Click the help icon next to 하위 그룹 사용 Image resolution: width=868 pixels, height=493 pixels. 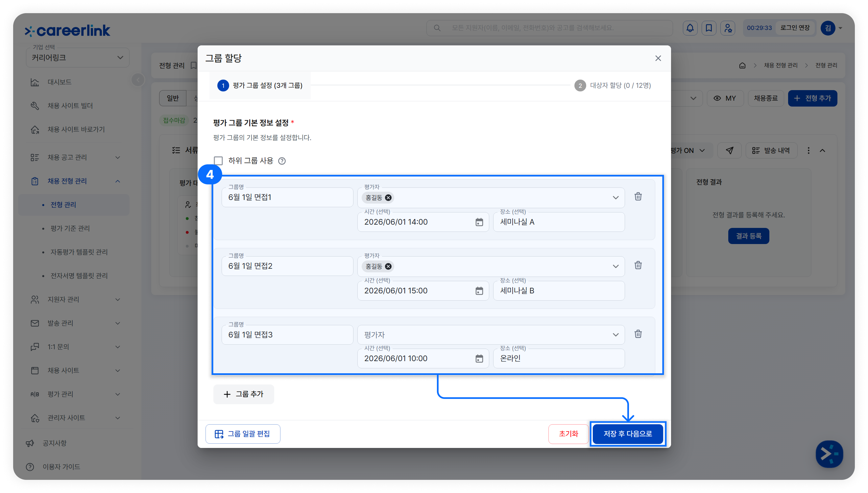pyautogui.click(x=282, y=161)
